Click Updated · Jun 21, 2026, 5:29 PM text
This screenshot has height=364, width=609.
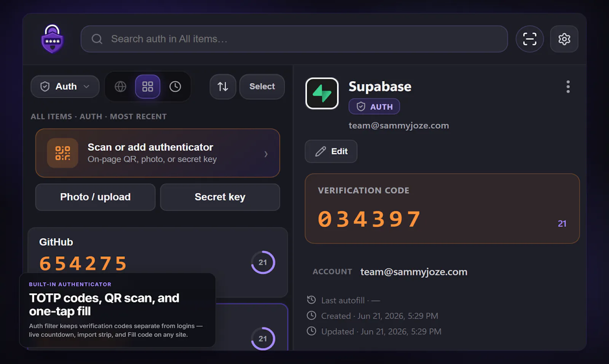tap(381, 332)
